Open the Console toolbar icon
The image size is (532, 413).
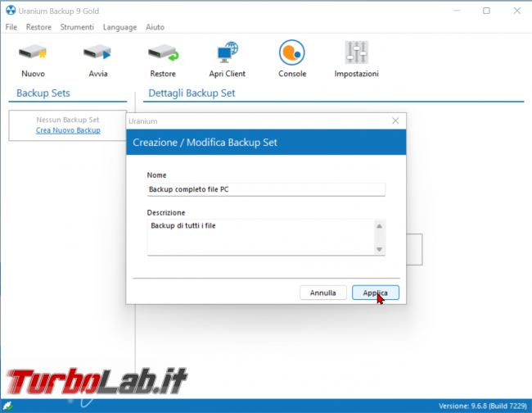pos(292,52)
